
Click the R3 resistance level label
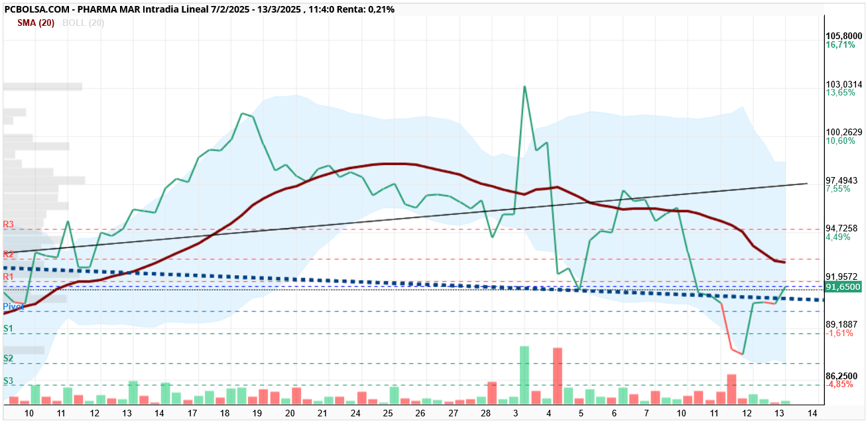click(x=9, y=225)
